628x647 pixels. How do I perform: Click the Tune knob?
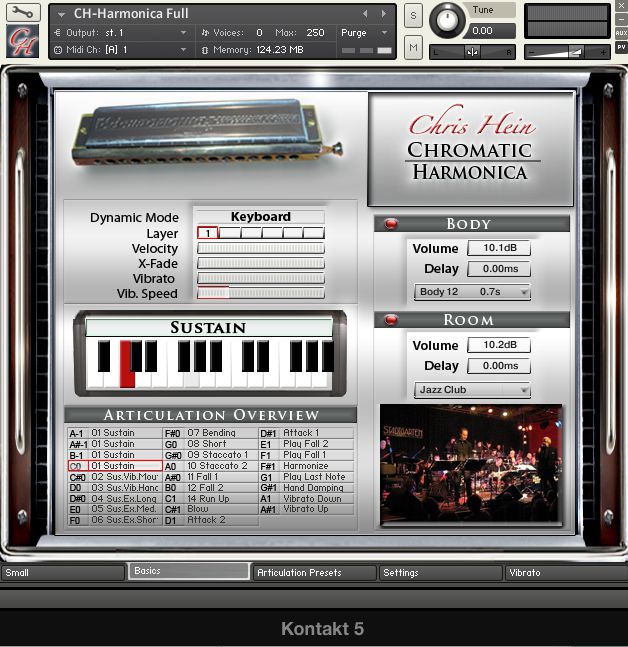(x=448, y=19)
